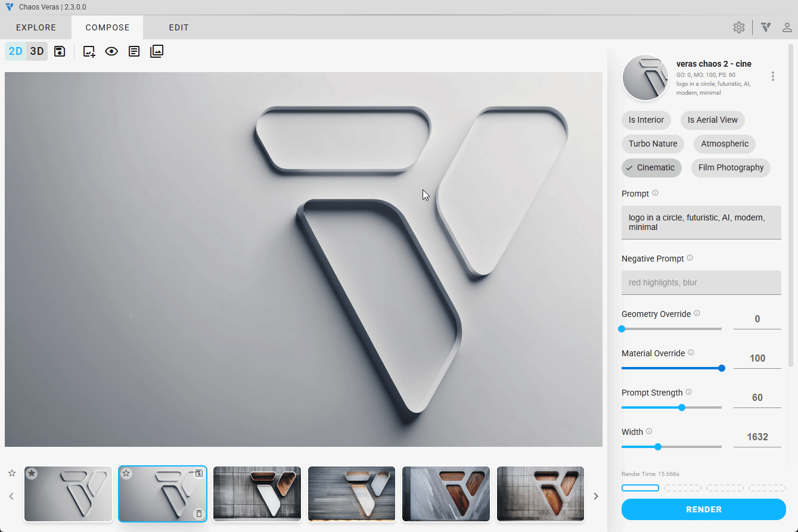Select the COMPOSE tab
This screenshot has height=532, width=798.
[107, 27]
